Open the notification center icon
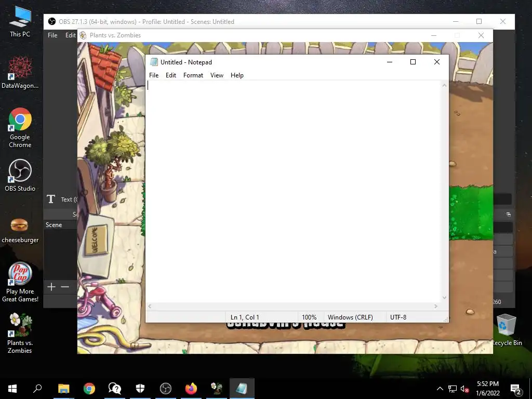532x399 pixels. [x=516, y=389]
